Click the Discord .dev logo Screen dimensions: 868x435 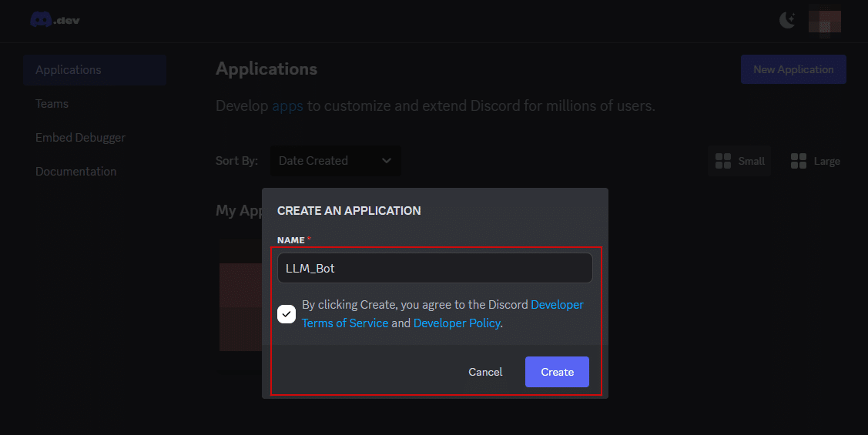[55, 20]
